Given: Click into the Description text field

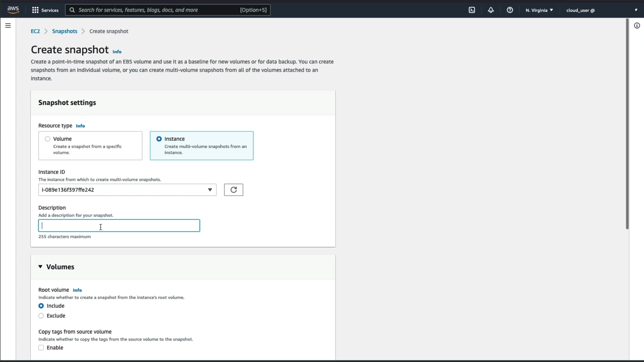Looking at the screenshot, I should [x=119, y=226].
